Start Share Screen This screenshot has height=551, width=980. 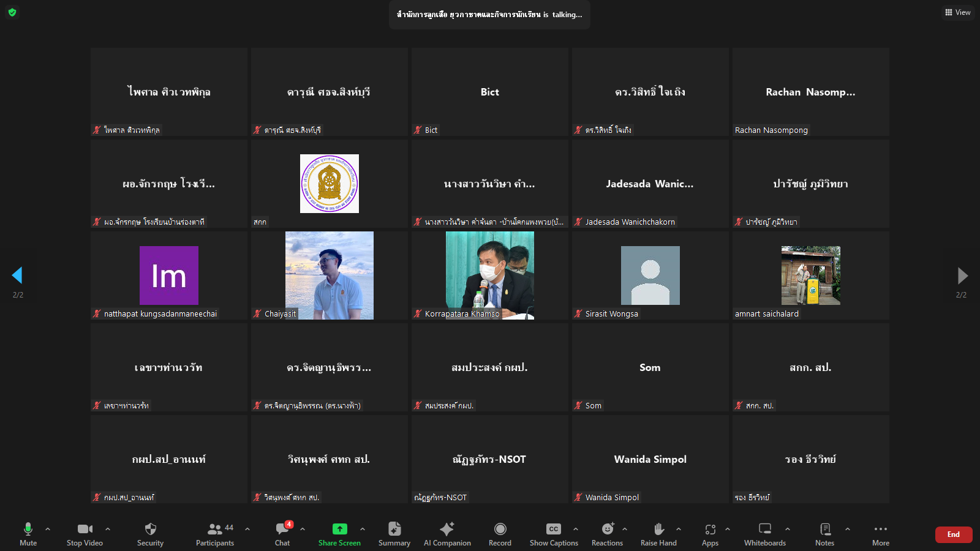coord(339,534)
